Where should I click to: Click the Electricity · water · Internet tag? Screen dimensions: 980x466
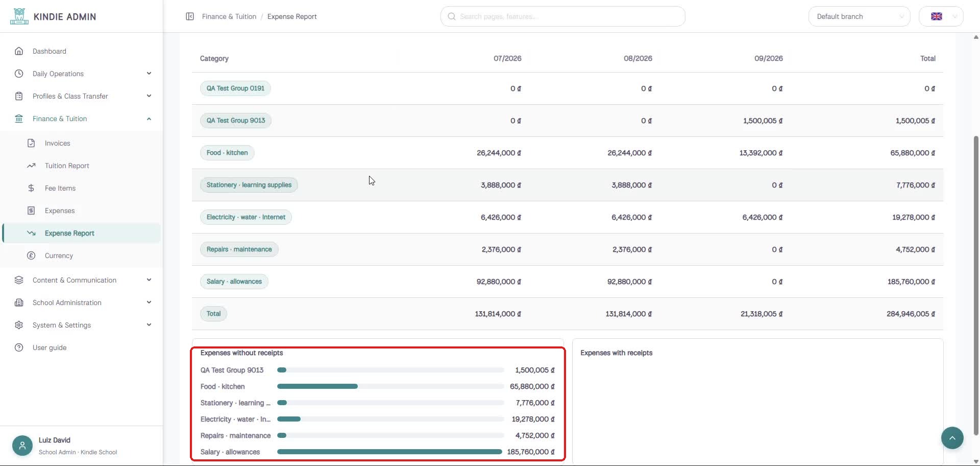[246, 217]
